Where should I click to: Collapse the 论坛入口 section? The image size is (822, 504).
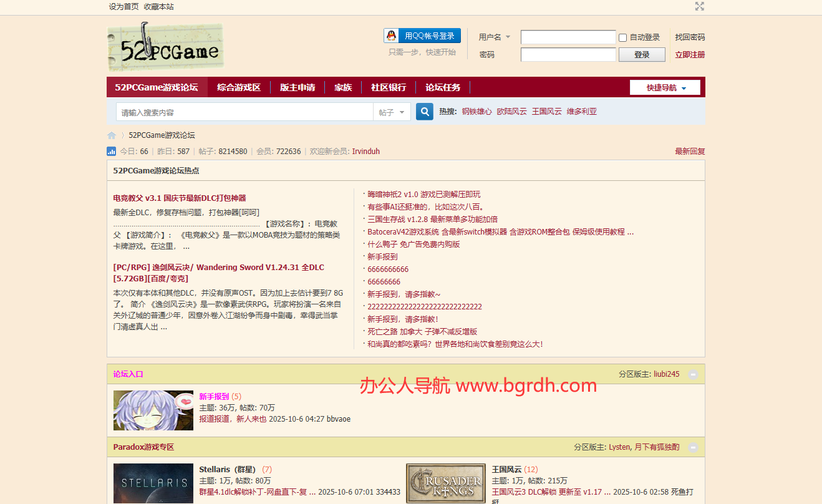point(693,375)
